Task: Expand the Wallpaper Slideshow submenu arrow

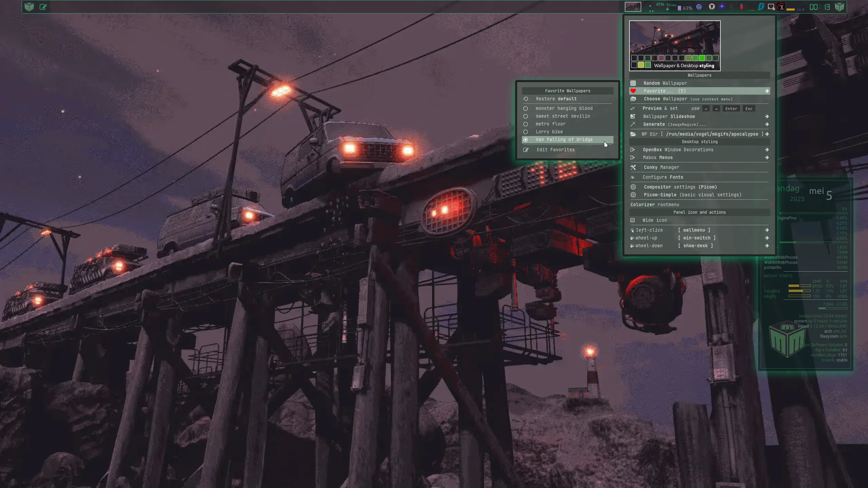Action: click(x=767, y=116)
